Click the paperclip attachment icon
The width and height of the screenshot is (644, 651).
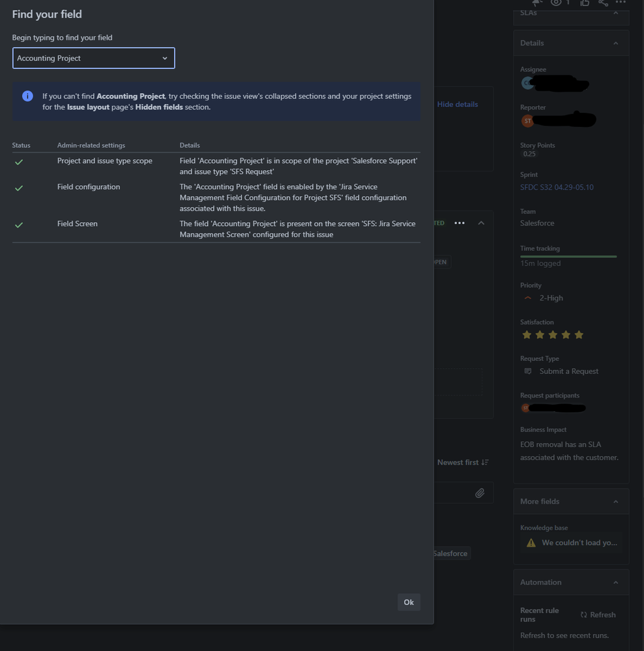480,493
